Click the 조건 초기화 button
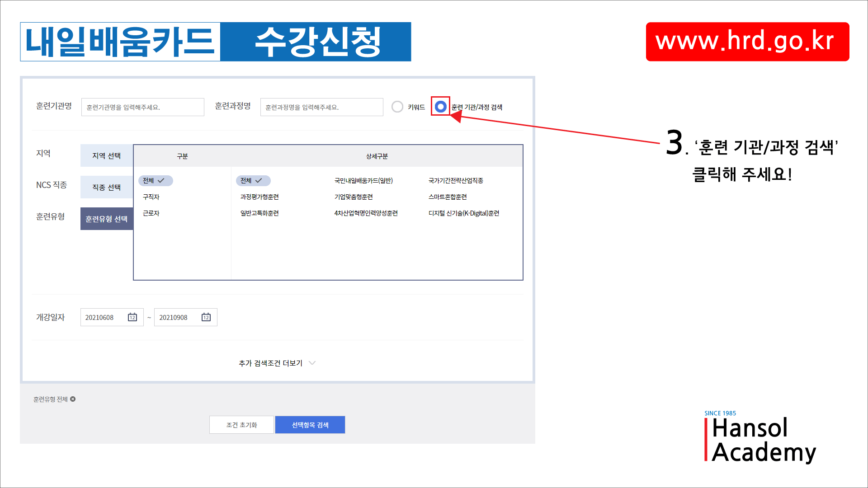The height and width of the screenshot is (488, 868). 241,425
